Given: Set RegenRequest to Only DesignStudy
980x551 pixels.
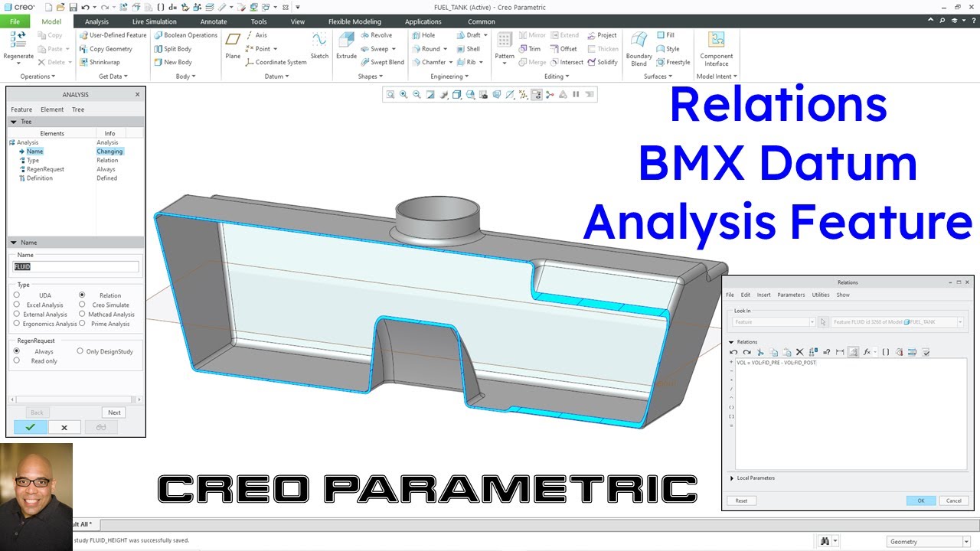Looking at the screenshot, I should point(80,351).
